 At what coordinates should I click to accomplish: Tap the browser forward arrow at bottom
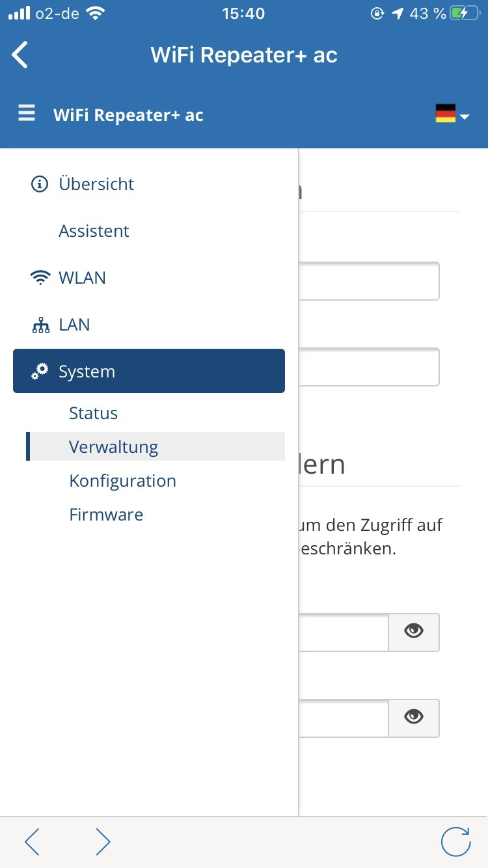[103, 841]
